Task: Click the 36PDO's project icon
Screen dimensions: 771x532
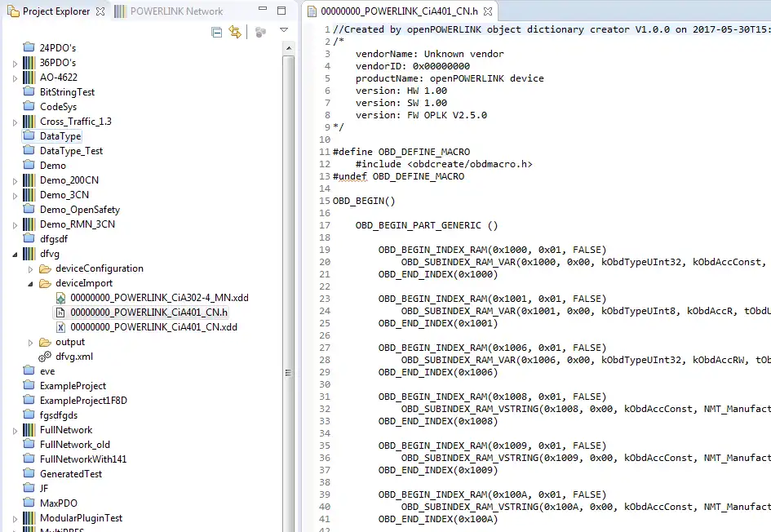Action: (29, 63)
